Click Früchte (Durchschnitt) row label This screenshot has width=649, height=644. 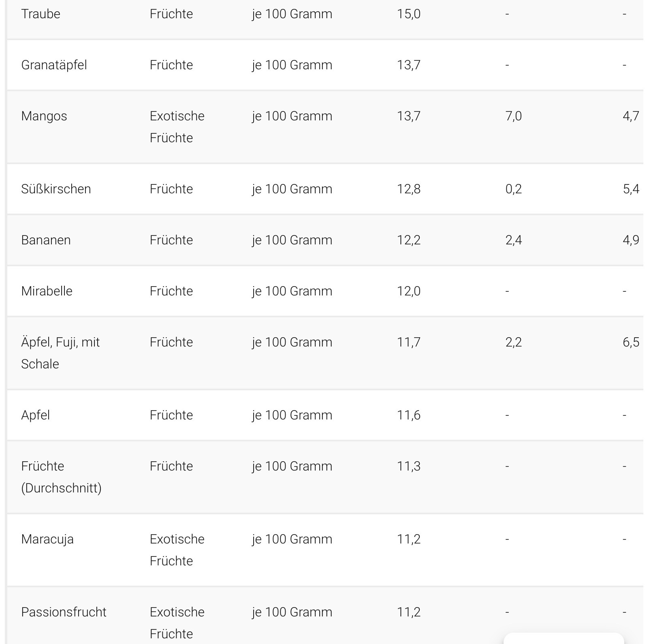point(61,477)
